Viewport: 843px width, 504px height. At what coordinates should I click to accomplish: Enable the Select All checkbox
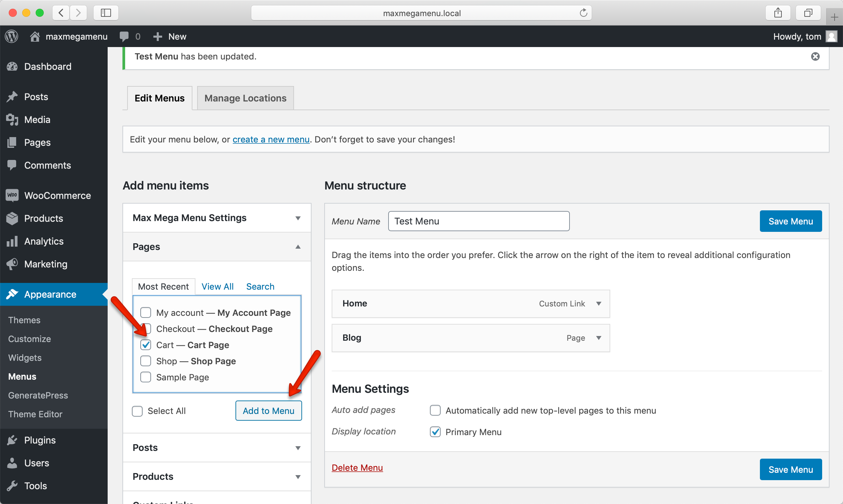(x=137, y=411)
